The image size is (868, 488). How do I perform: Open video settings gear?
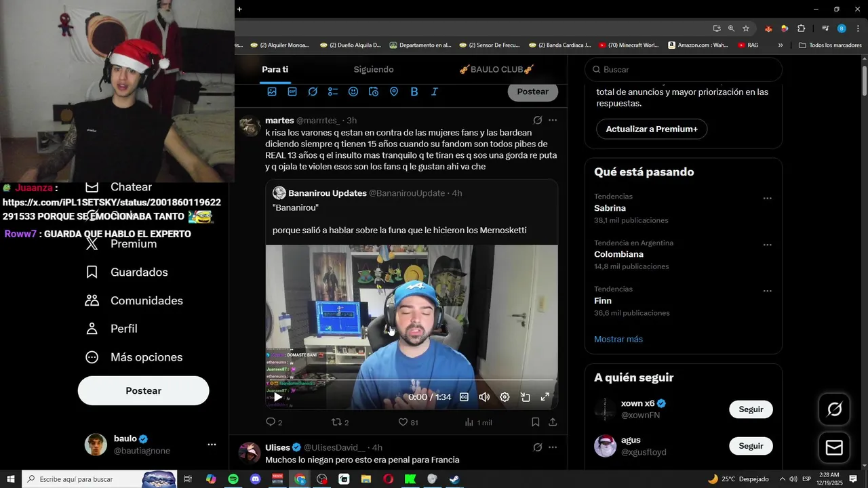pyautogui.click(x=505, y=397)
